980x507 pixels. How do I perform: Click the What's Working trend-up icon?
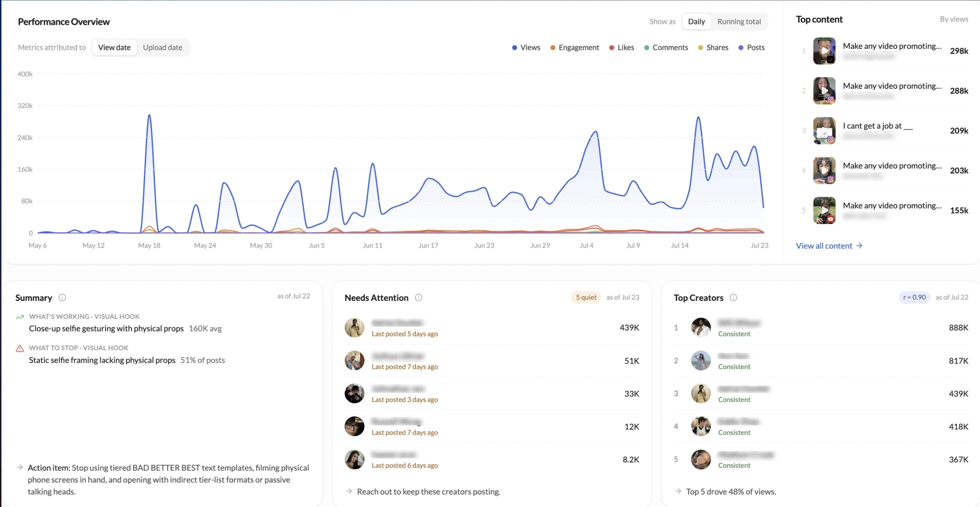click(x=20, y=317)
